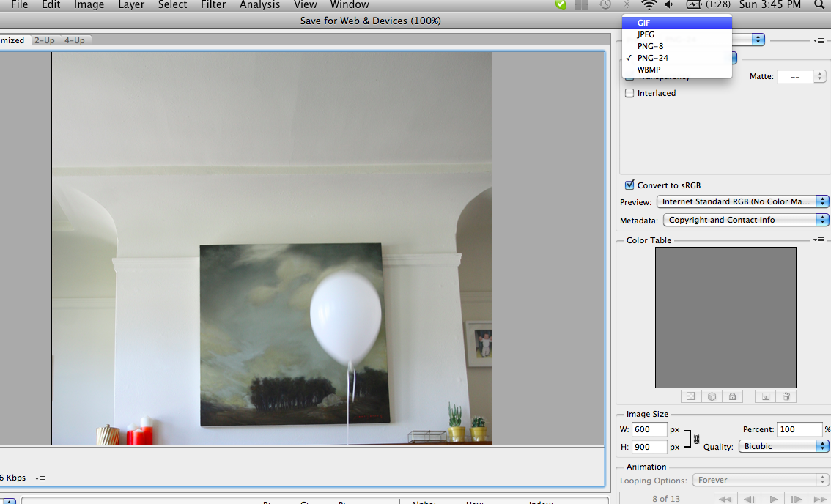Click the green checkmark menu bar icon
The height and width of the screenshot is (504, 831).
click(560, 5)
